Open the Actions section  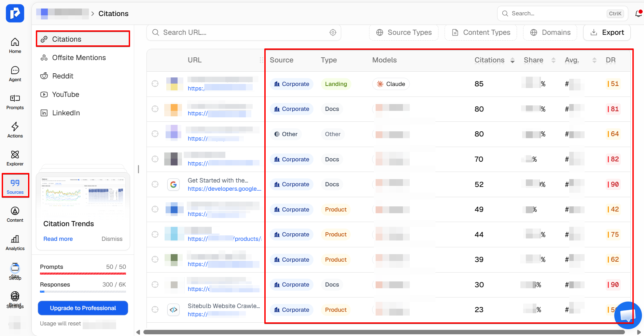click(15, 130)
